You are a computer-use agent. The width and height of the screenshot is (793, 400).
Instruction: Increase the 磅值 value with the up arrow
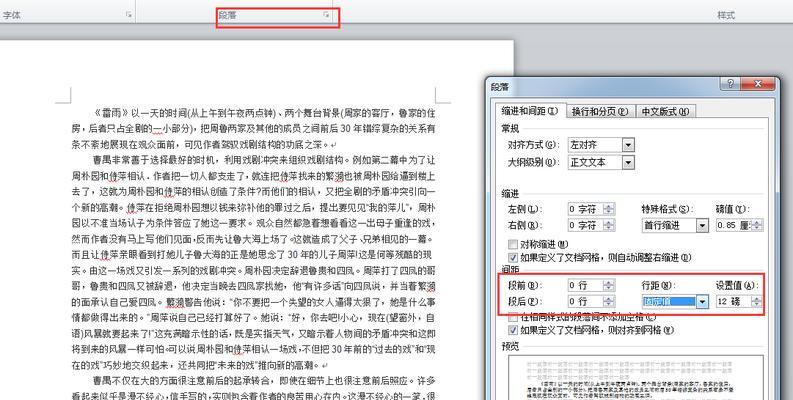pos(757,222)
